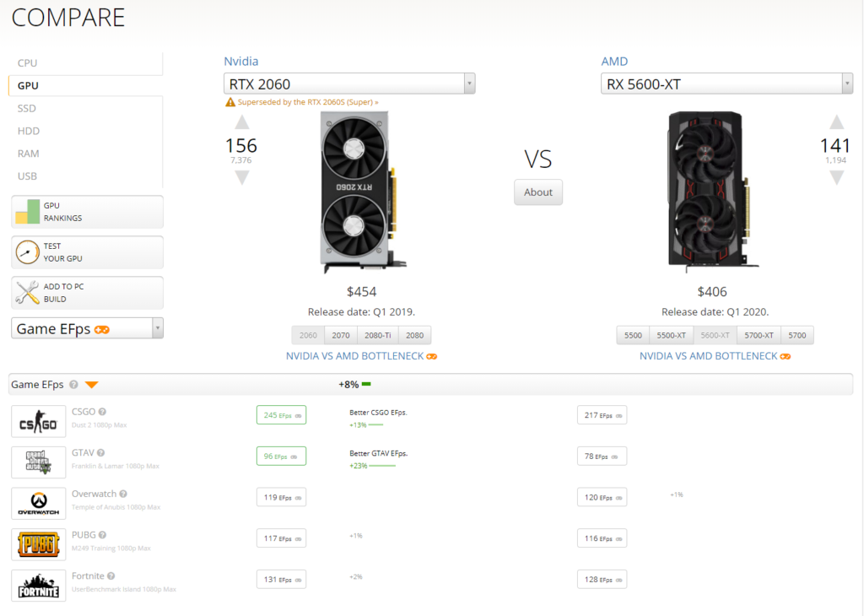Downvote the RTX 2060 with down arrow
Viewport: 864px width, 616px height.
242,177
